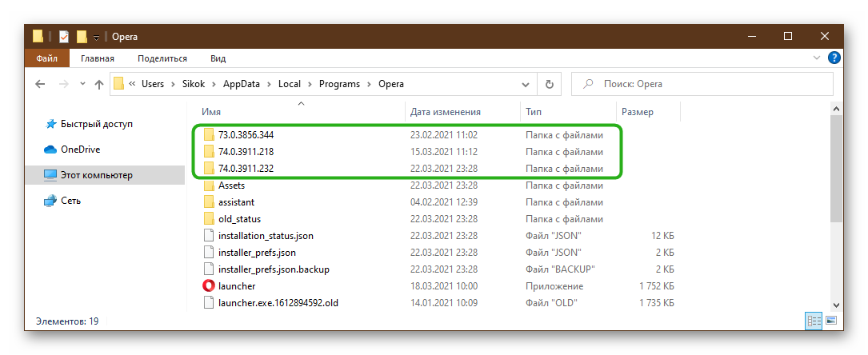Click the vertical scrollbar thumb

pyautogui.click(x=837, y=168)
